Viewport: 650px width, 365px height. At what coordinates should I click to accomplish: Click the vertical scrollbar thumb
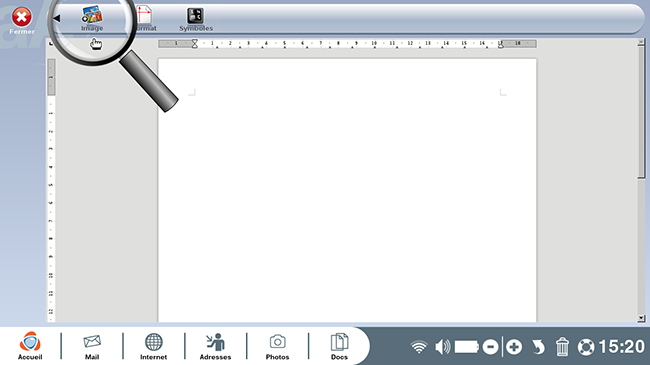click(641, 112)
